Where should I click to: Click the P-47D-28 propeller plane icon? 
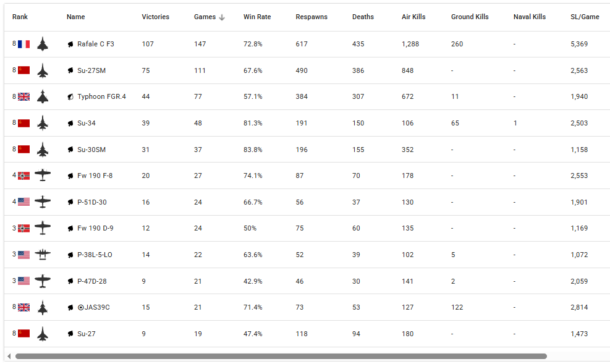point(42,281)
